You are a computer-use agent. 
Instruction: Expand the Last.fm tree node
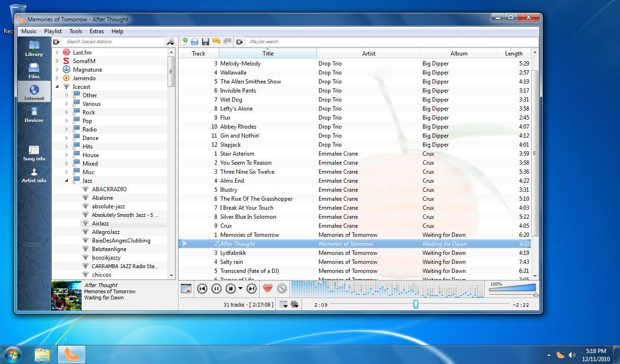click(x=57, y=52)
